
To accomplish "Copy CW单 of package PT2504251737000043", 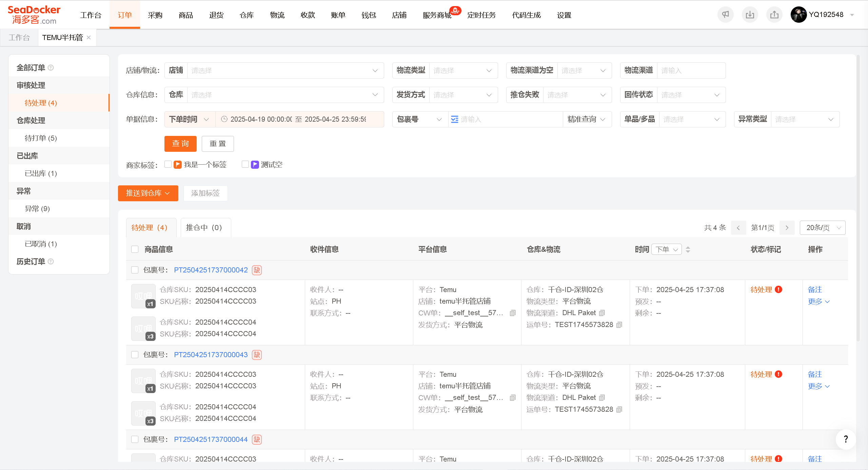I will (513, 398).
